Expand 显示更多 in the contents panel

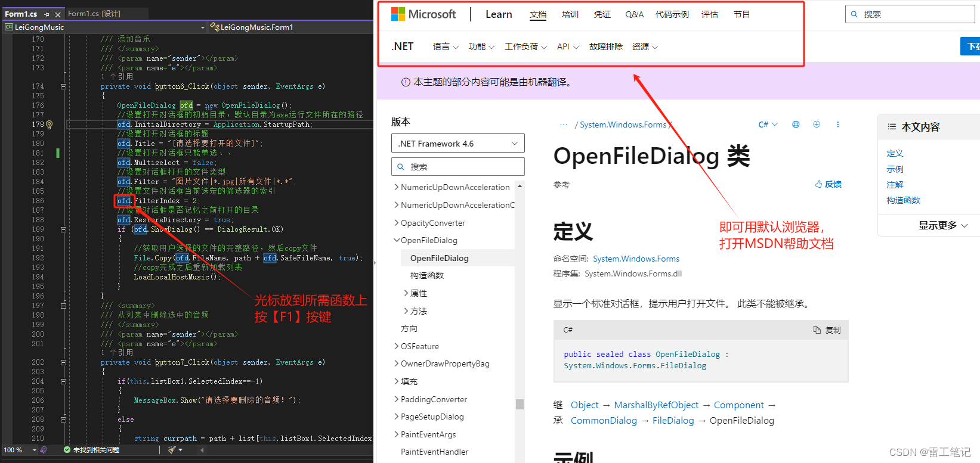943,225
